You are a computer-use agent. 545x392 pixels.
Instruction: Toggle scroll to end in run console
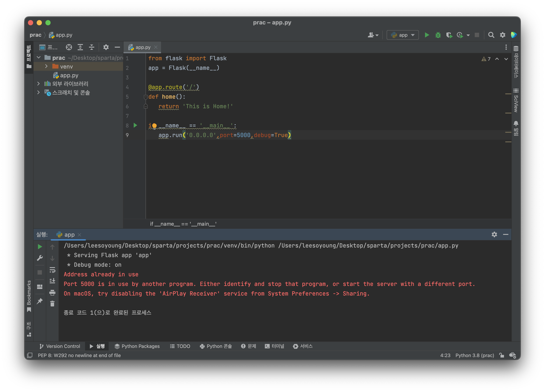pos(52,281)
